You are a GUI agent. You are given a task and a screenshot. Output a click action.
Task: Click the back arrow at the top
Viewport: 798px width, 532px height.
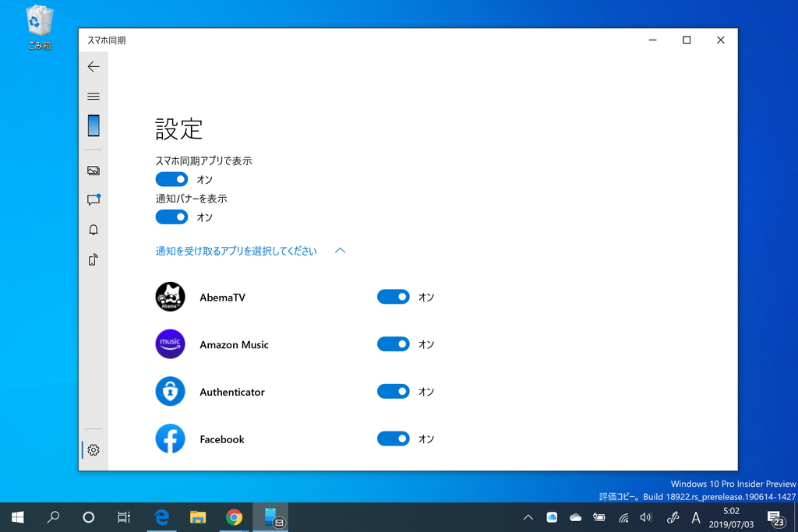pyautogui.click(x=94, y=66)
